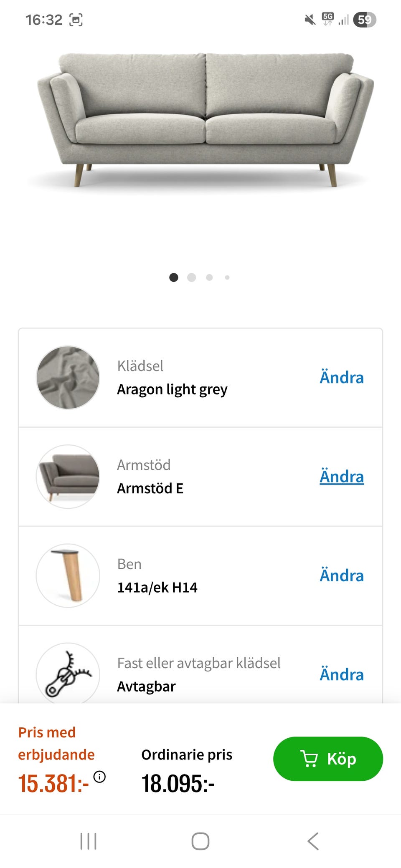Tap the first active carousel dot
The width and height of the screenshot is (401, 868).
coord(174,278)
